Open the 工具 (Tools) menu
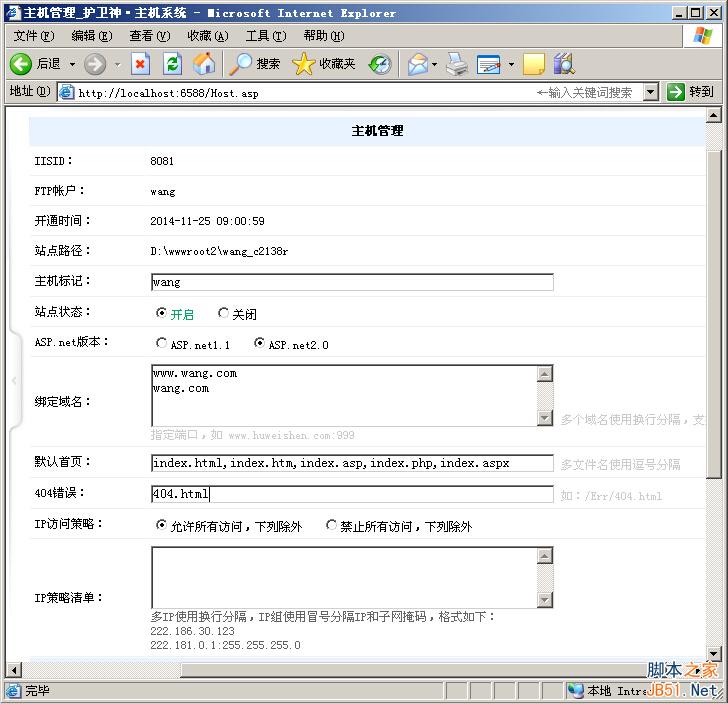 point(265,36)
